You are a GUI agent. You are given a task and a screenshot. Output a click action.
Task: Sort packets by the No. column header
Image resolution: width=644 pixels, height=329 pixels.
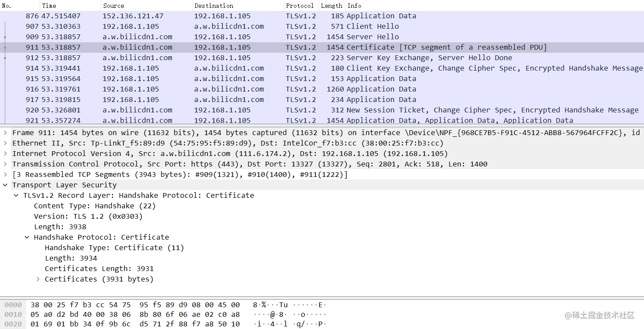click(20, 6)
